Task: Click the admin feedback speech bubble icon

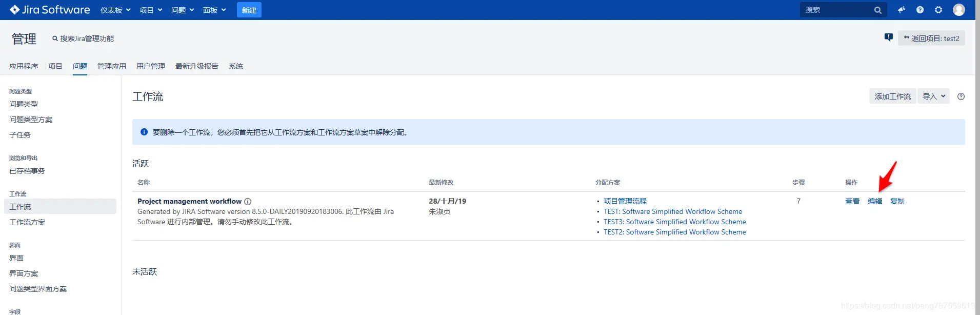Action: coord(889,37)
